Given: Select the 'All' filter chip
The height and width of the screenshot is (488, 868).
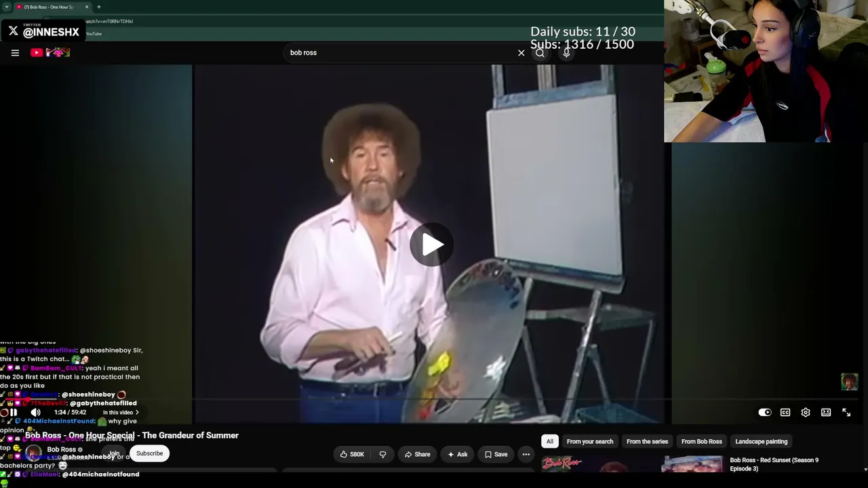Looking at the screenshot, I should pos(550,441).
